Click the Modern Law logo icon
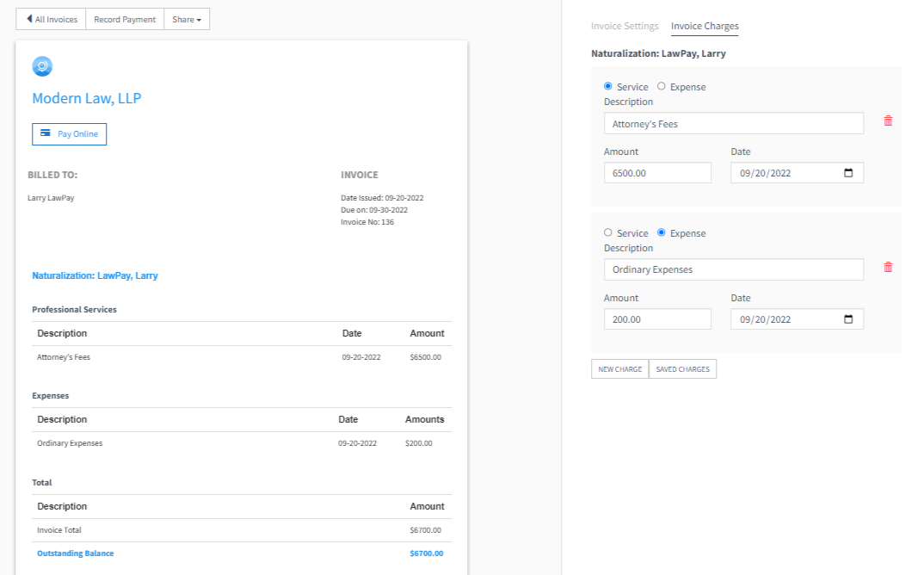This screenshot has height=575, width=924. pos(41,66)
